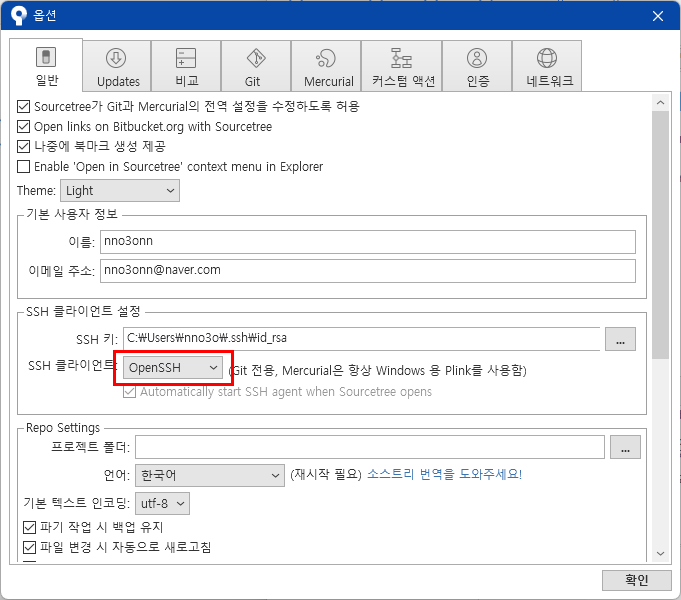Switch to the Git tab
This screenshot has height=600, width=681.
click(256, 66)
